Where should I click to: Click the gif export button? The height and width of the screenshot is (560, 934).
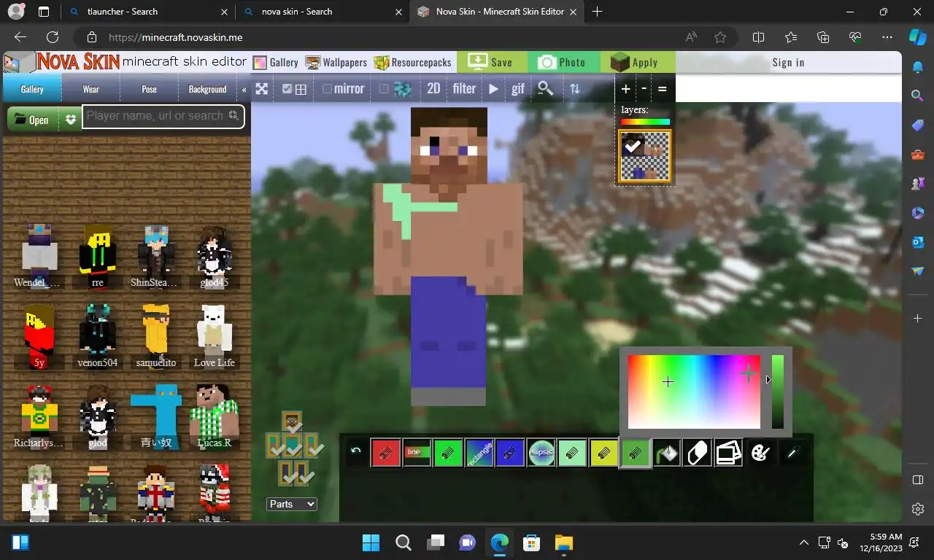point(518,89)
